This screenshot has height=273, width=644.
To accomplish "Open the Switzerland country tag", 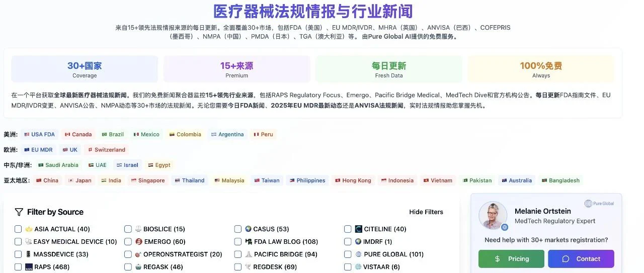I will tap(106, 150).
